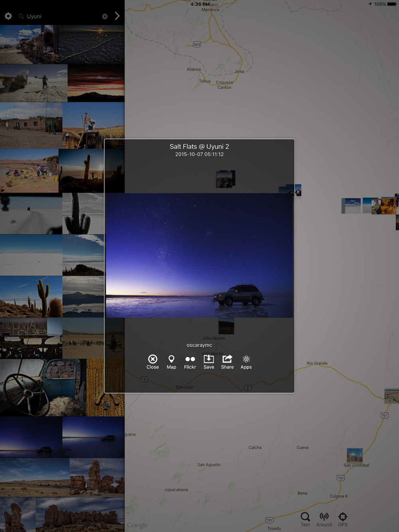Center map using GPS
399x532 pixels.
coord(343,519)
